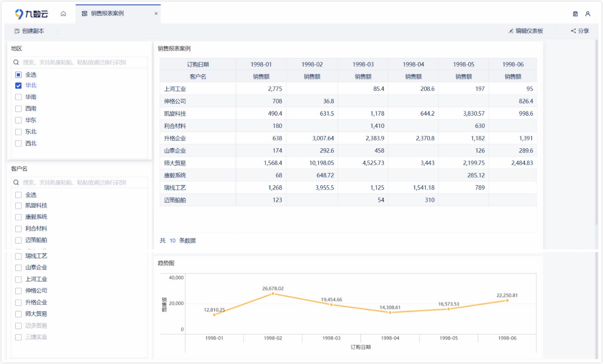The image size is (603, 364).
Task: Click the 26,678.02 data point on trend chart
Action: [273, 294]
